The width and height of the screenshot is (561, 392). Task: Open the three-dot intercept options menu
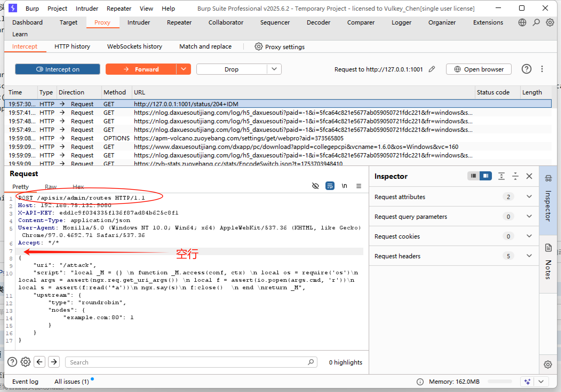point(542,69)
